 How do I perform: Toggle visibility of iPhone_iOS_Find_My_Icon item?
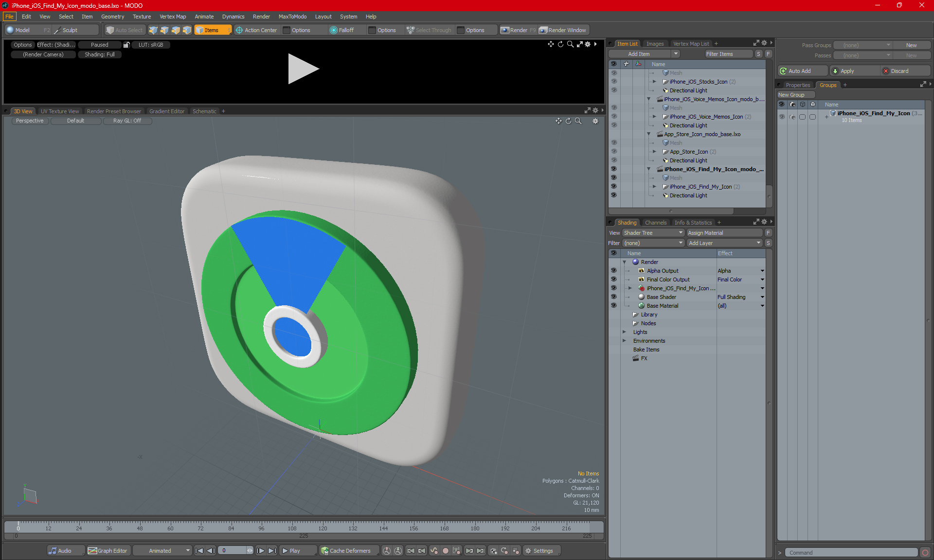coord(613,187)
